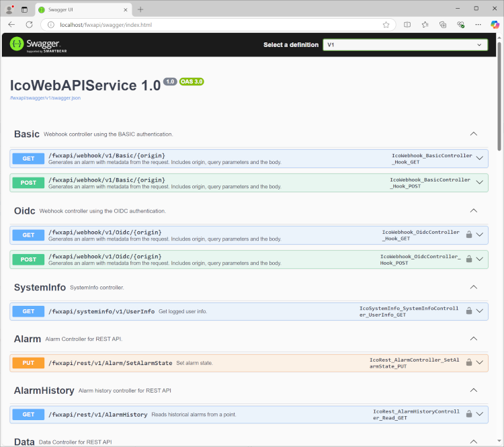Click GET button for UserInfo endpoint

(28, 311)
